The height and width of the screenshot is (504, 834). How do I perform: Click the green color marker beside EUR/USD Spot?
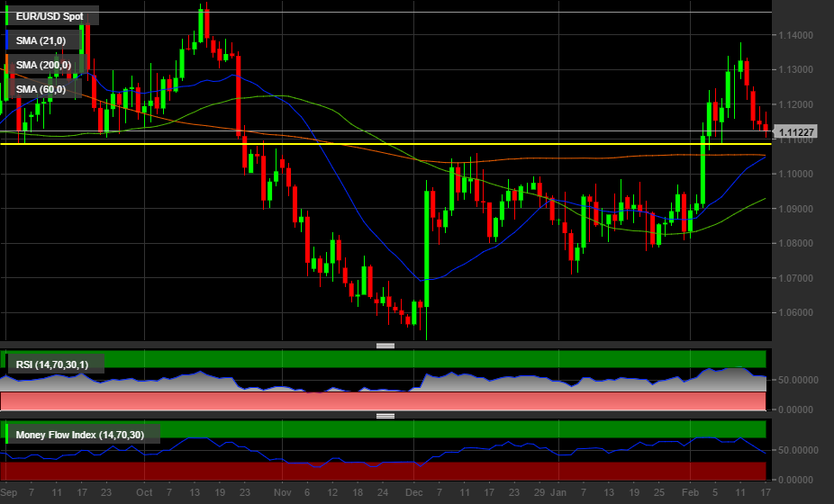(x=8, y=16)
